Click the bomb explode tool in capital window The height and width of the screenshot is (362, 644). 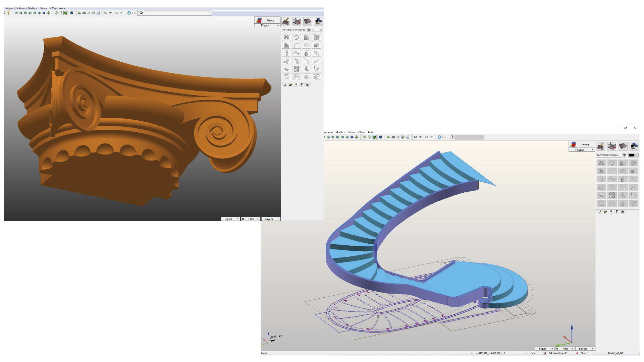coord(306,53)
